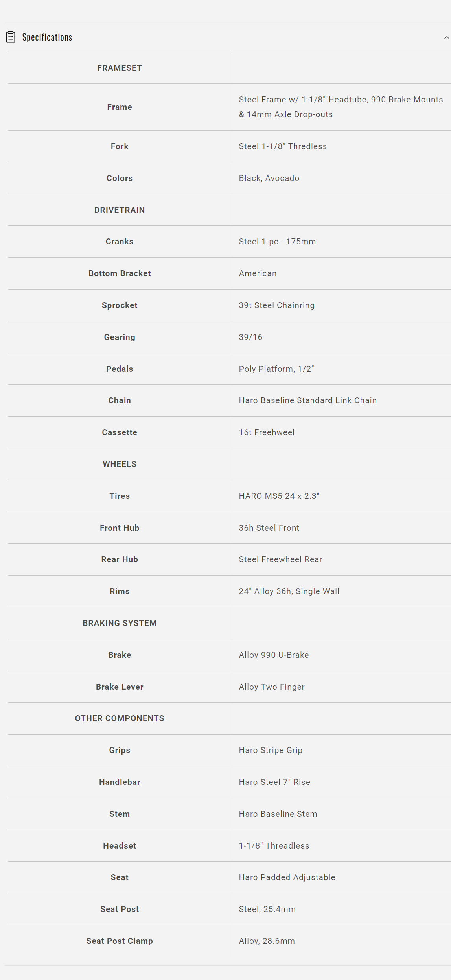The height and width of the screenshot is (980, 451).
Task: Click the Seat Post Clamp label
Action: pyautogui.click(x=120, y=941)
